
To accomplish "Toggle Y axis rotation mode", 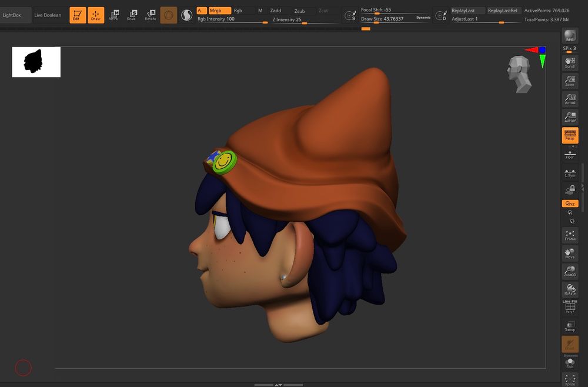I will pyautogui.click(x=570, y=213).
